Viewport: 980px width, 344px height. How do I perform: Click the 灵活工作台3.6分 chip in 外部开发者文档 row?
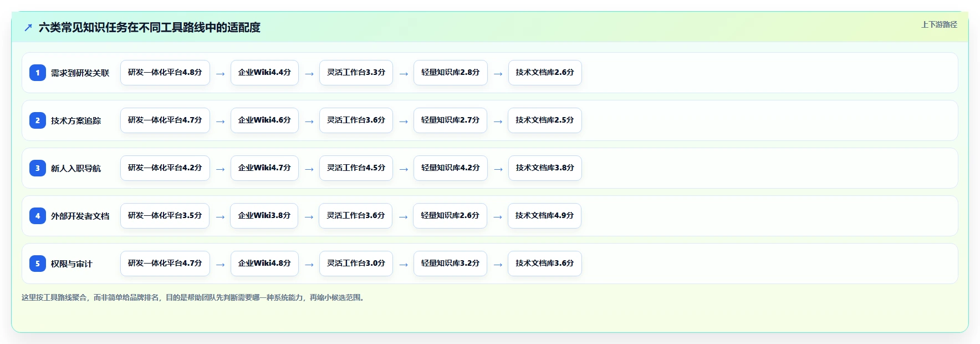pos(356,216)
